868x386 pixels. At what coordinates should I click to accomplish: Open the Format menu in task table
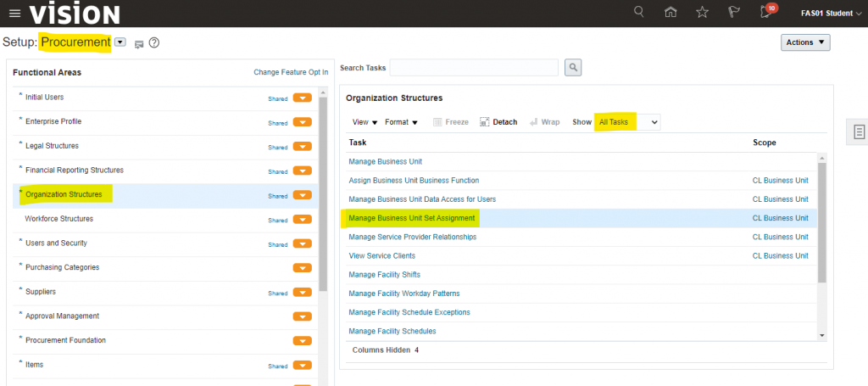401,122
